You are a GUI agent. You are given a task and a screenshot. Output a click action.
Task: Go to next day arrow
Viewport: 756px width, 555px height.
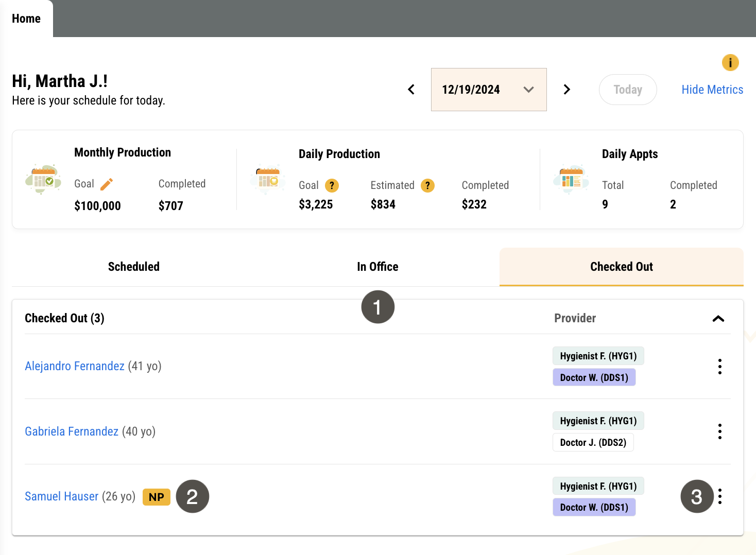[567, 90]
